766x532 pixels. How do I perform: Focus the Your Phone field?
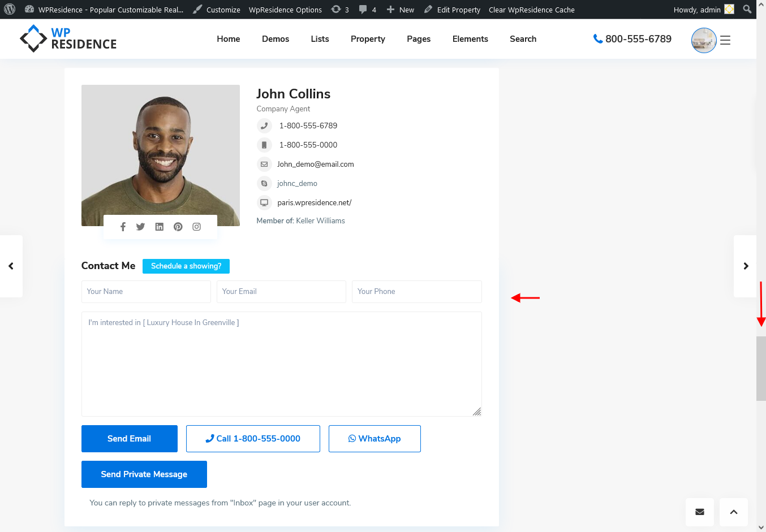[417, 292]
